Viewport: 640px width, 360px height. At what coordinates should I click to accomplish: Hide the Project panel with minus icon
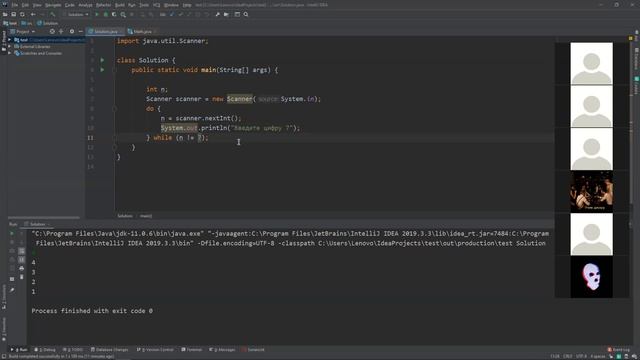80,31
